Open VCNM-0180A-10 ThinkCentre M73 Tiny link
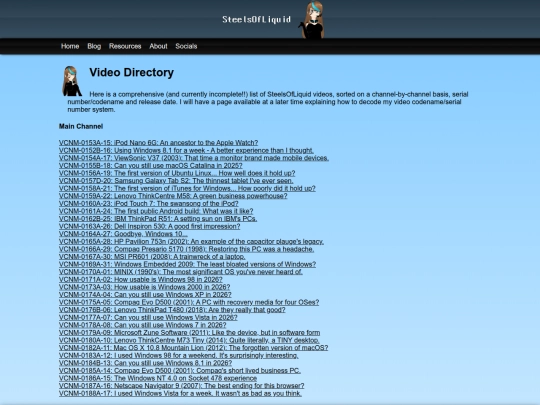 189,340
